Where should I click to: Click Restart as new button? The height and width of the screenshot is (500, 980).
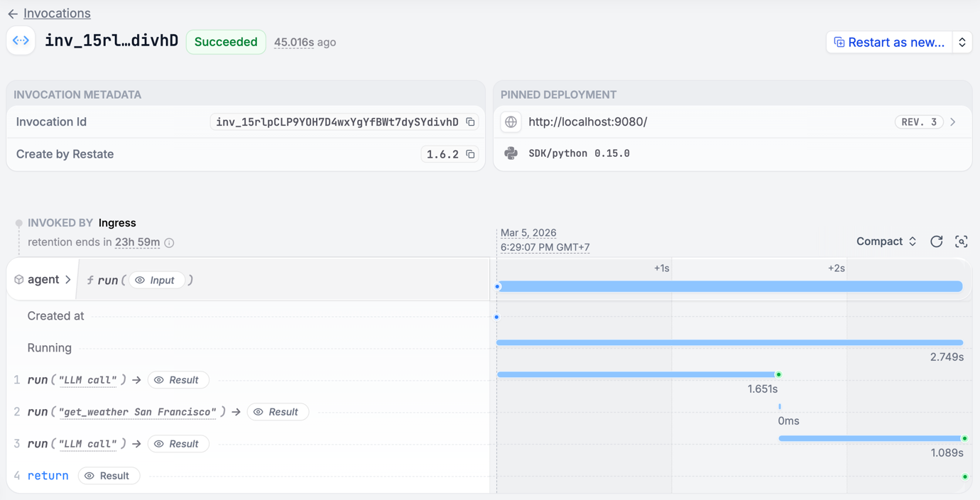click(889, 42)
